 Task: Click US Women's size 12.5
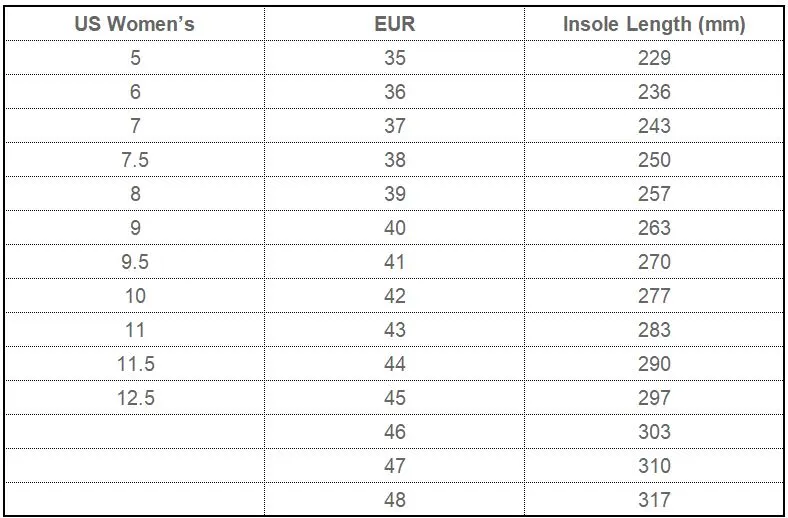[x=135, y=398]
